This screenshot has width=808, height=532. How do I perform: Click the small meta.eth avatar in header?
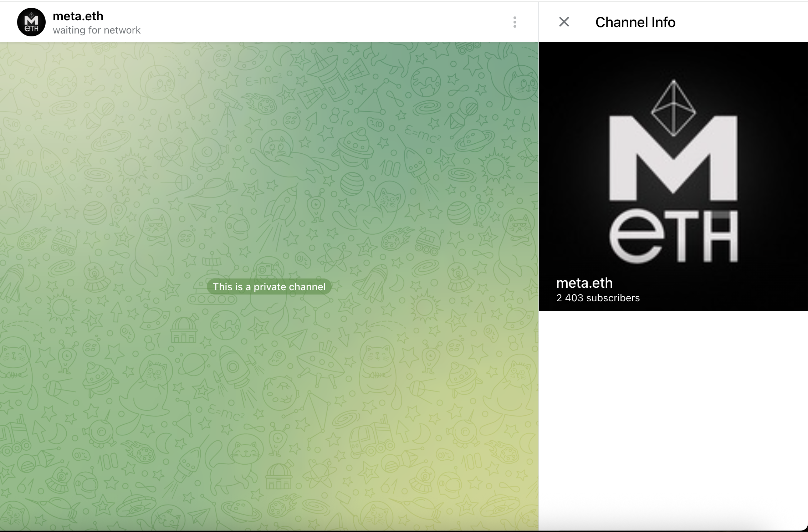[31, 22]
